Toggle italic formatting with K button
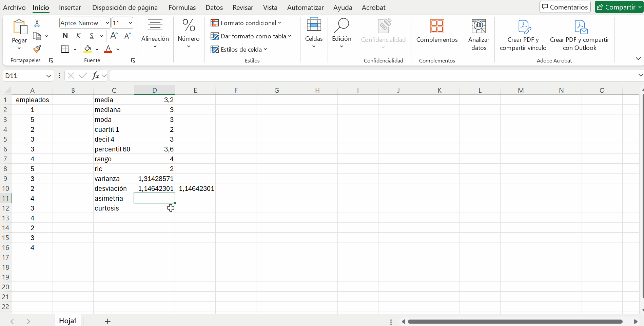 pos(78,36)
